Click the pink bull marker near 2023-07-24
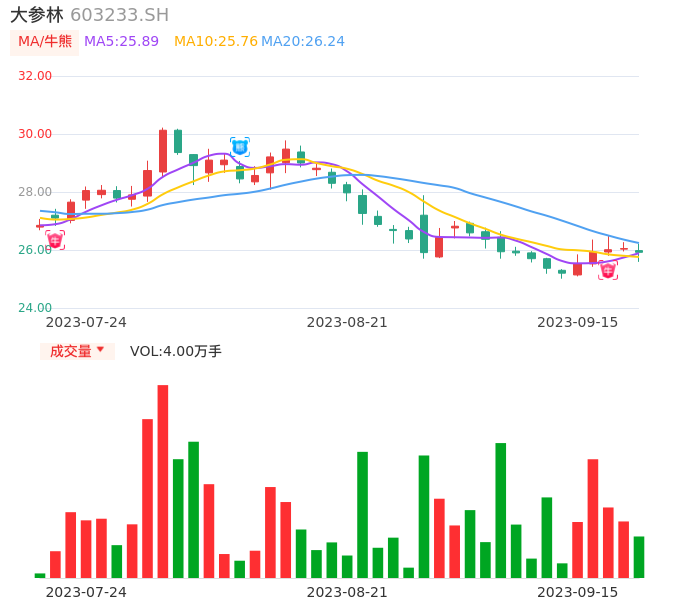This screenshot has width=686, height=606. coord(55,240)
